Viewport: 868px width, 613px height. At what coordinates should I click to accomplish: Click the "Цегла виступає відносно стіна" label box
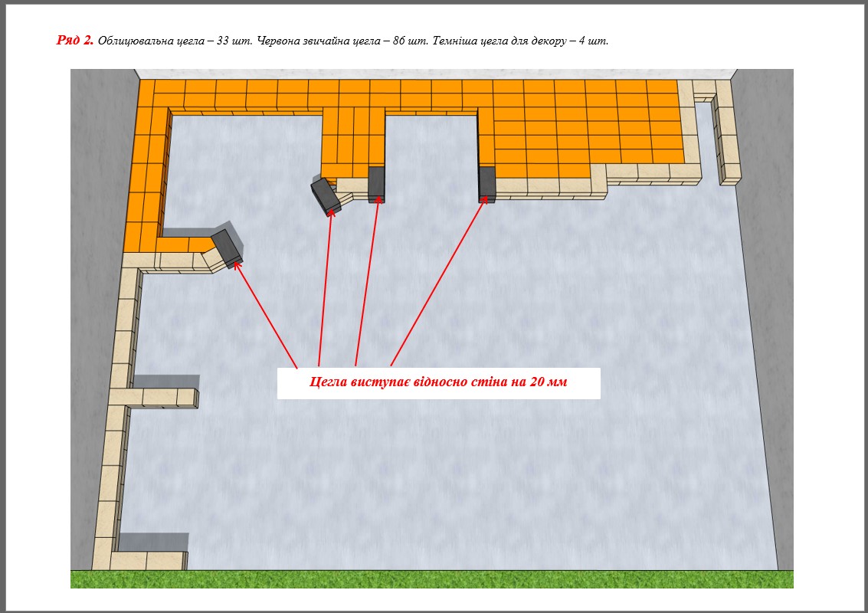point(438,382)
